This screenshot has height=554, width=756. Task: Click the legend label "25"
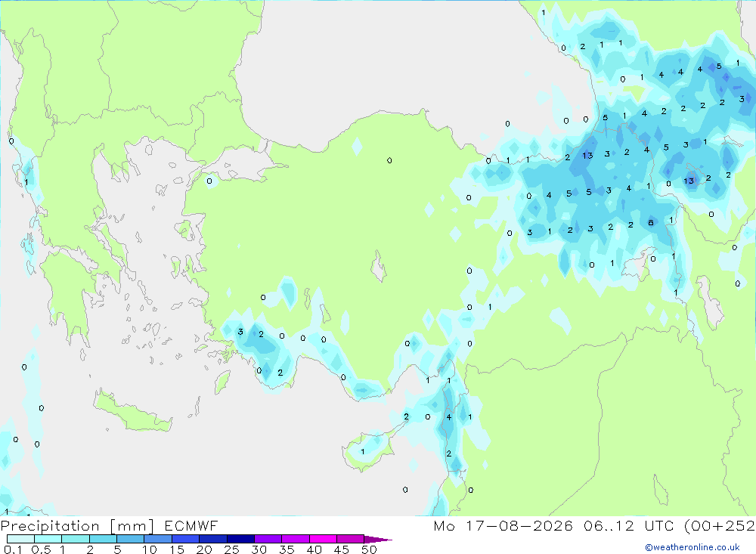pyautogui.click(x=232, y=549)
